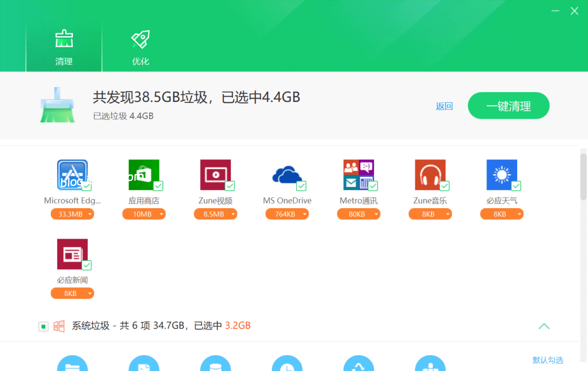Viewport: 588px width, 371px height.
Task: Click the 一键清理 button
Action: pos(508,106)
